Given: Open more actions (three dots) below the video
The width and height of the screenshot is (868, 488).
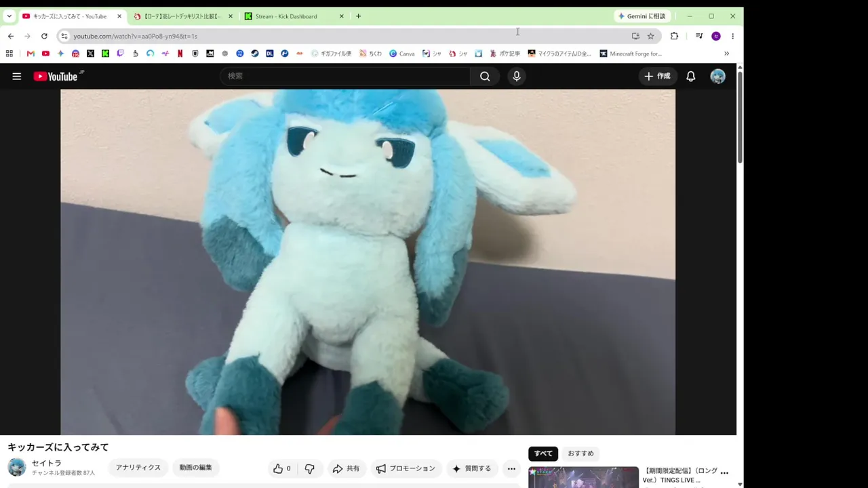Looking at the screenshot, I should point(511,468).
